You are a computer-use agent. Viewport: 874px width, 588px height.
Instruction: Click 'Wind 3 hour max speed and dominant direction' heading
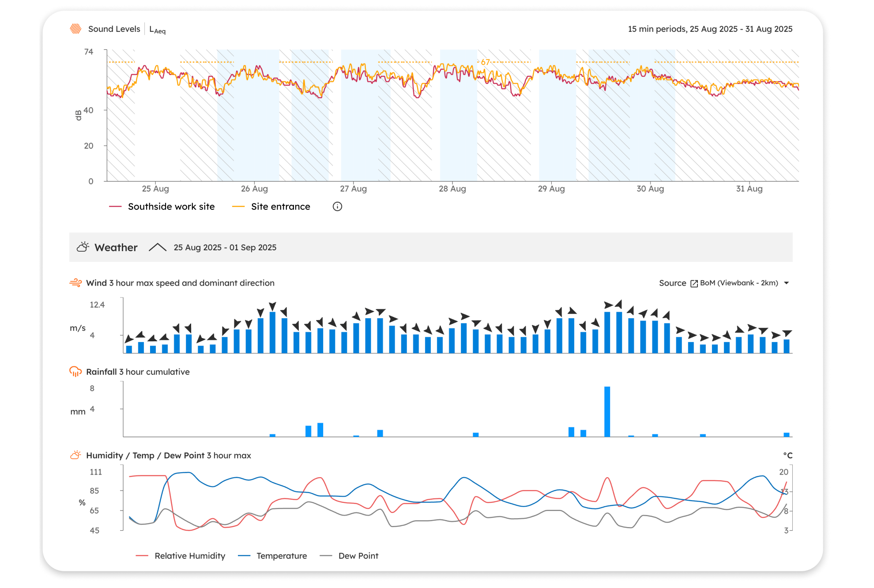(180, 283)
